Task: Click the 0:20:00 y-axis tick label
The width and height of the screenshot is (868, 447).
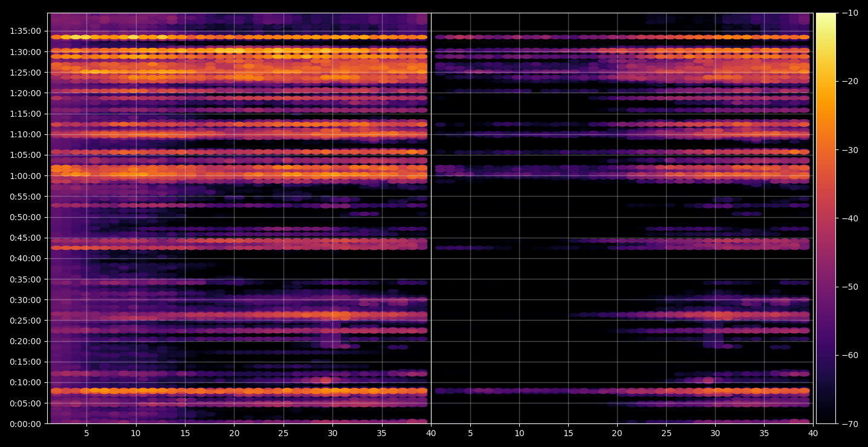Action: tap(27, 341)
